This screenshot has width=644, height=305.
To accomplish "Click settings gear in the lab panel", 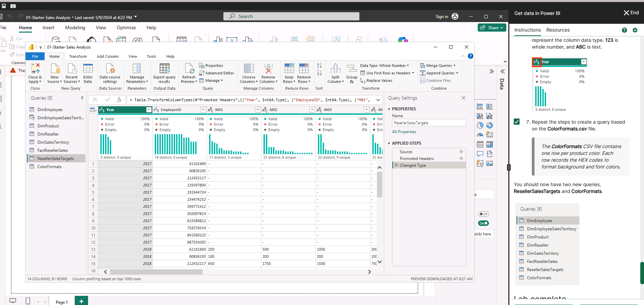I will tap(635, 30).
